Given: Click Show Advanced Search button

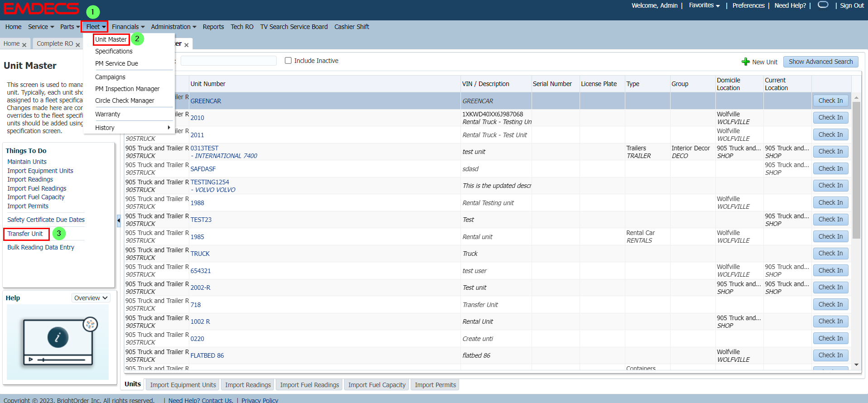Looking at the screenshot, I should tap(820, 62).
